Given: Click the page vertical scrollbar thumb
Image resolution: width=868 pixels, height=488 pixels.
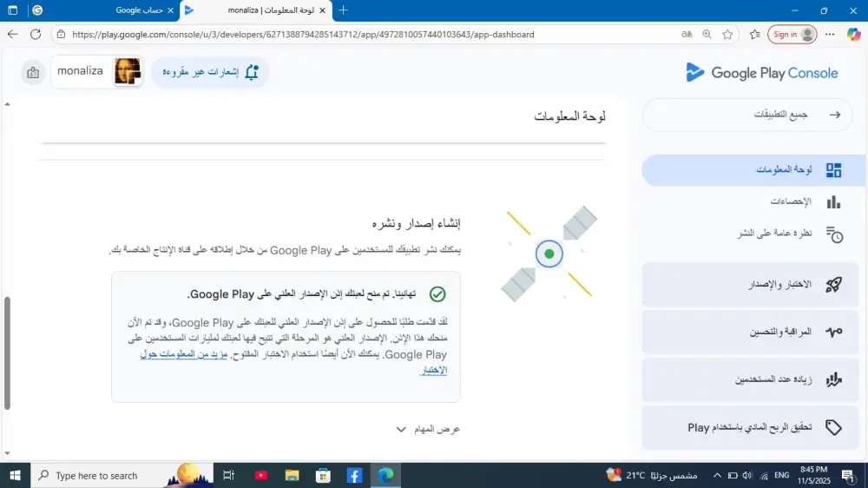Looking at the screenshot, I should (7, 353).
